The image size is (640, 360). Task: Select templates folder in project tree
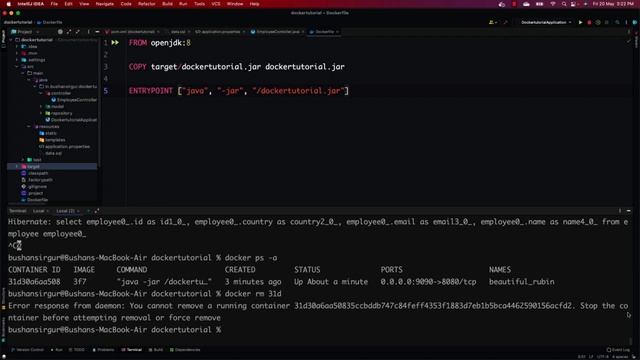(52, 140)
